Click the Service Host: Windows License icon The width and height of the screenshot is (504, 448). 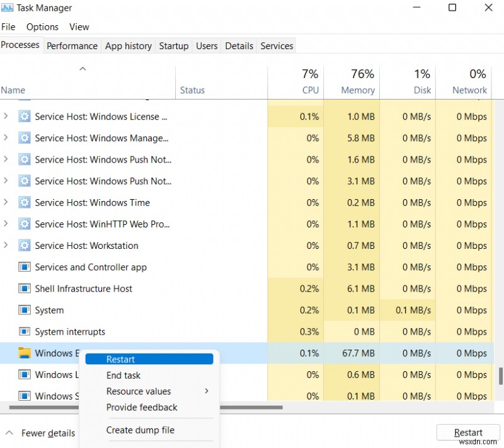click(x=23, y=117)
